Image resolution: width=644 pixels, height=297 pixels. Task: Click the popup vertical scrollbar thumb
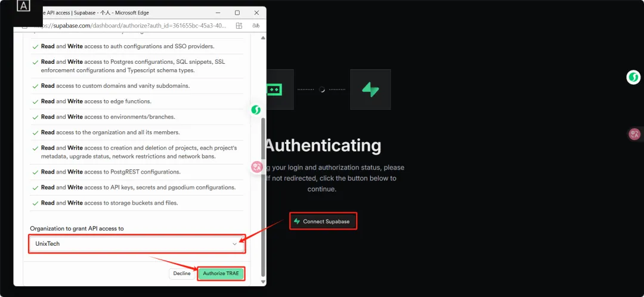264,196
